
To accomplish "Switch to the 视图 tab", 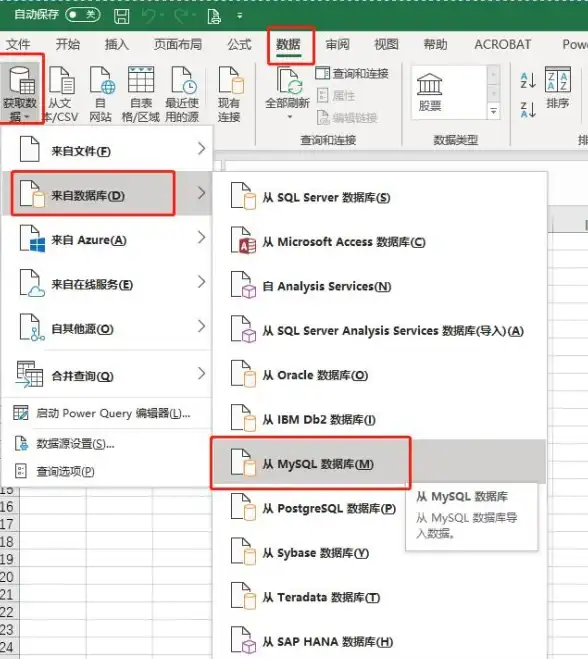I will coord(386,44).
